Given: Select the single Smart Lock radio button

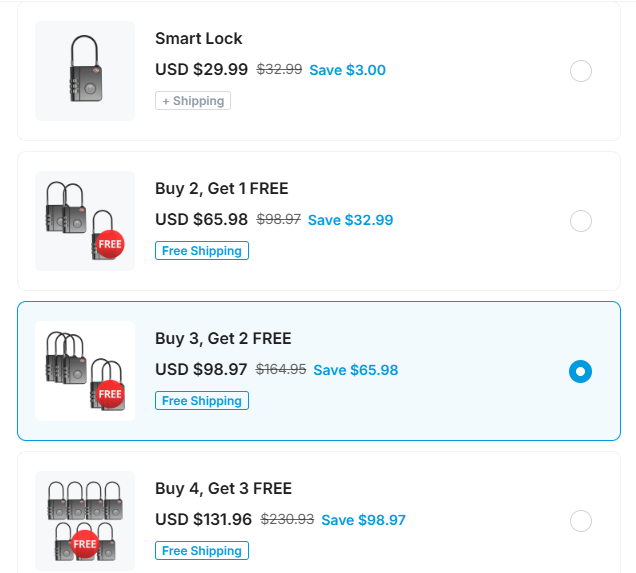Looking at the screenshot, I should [580, 71].
